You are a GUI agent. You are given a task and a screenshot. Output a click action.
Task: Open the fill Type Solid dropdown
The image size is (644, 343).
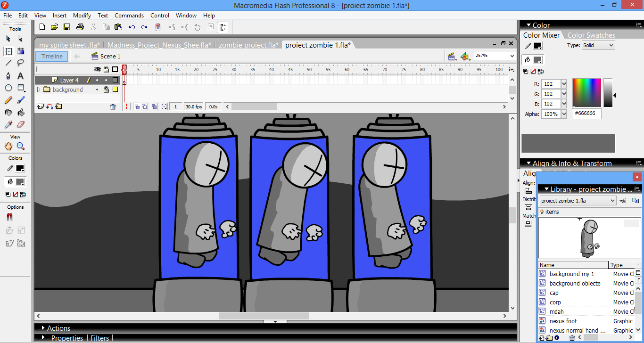click(x=598, y=45)
